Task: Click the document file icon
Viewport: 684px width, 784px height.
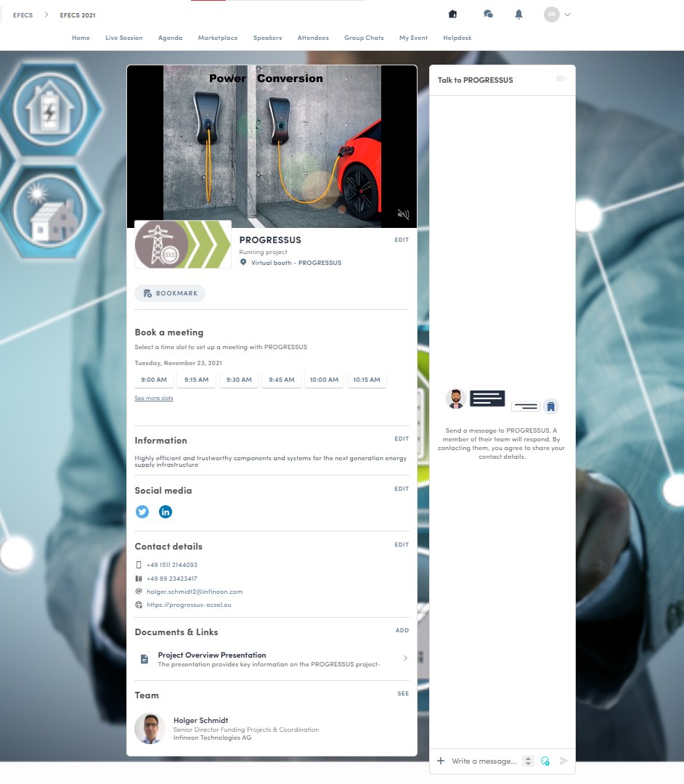Action: 144,659
